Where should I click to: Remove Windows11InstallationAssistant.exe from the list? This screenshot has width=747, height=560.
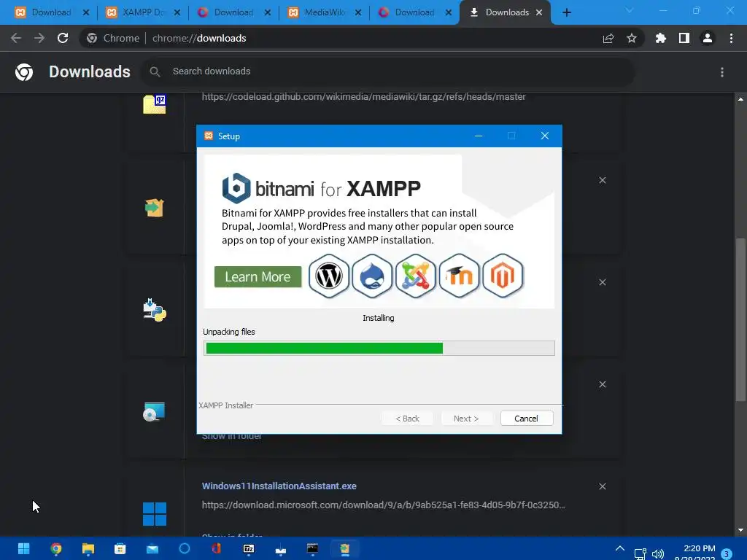pyautogui.click(x=603, y=486)
